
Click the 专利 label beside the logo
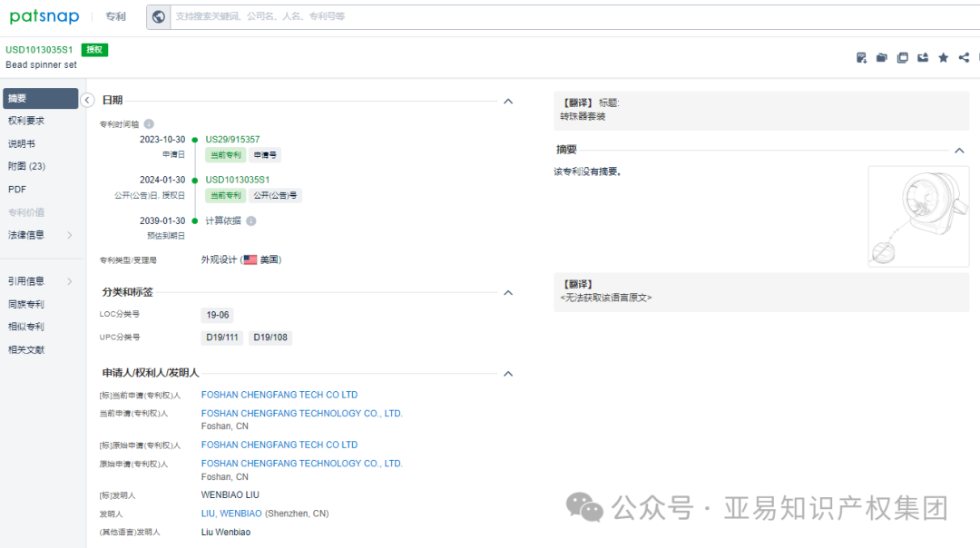[115, 17]
